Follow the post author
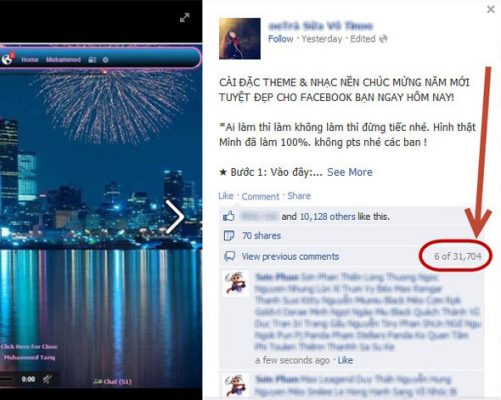This screenshot has height=400, width=501. point(281,39)
